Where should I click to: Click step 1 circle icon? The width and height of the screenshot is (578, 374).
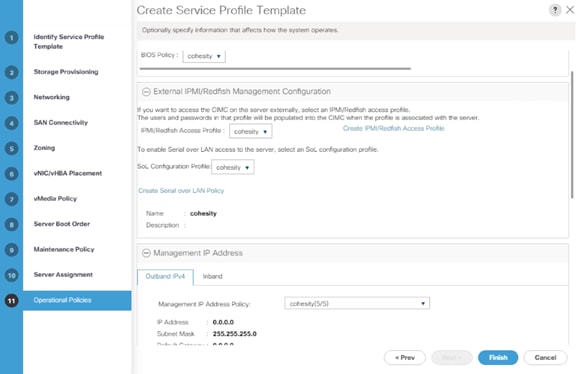pos(11,38)
